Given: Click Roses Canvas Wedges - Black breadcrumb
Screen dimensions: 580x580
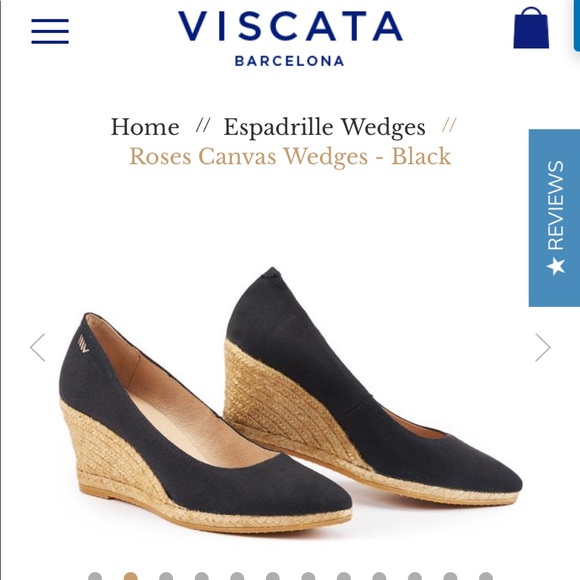Looking at the screenshot, I should 290,156.
